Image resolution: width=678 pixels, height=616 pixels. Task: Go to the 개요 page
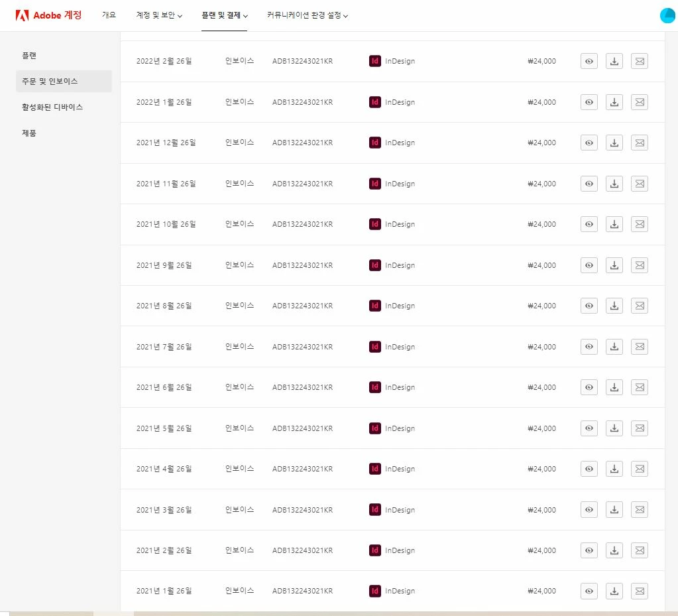(x=109, y=15)
